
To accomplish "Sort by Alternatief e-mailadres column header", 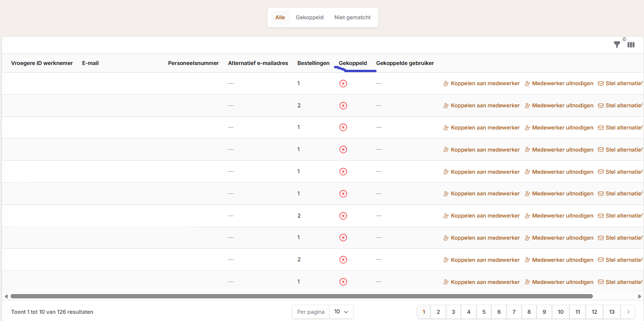I will point(258,63).
